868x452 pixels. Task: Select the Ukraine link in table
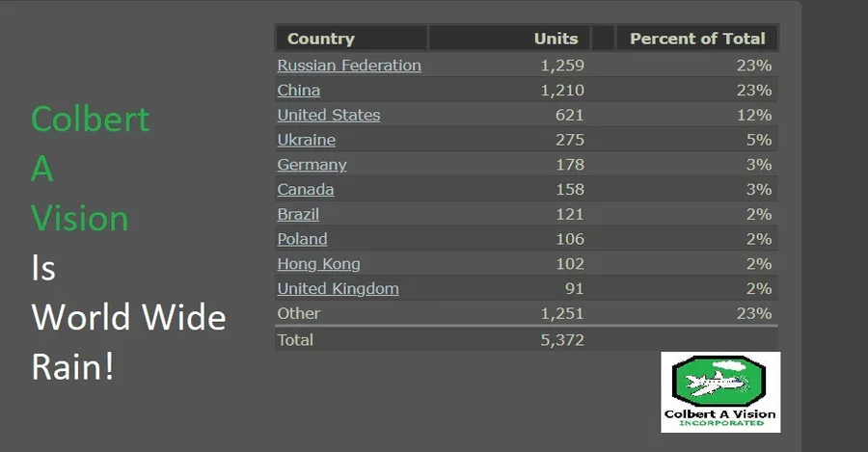click(307, 140)
